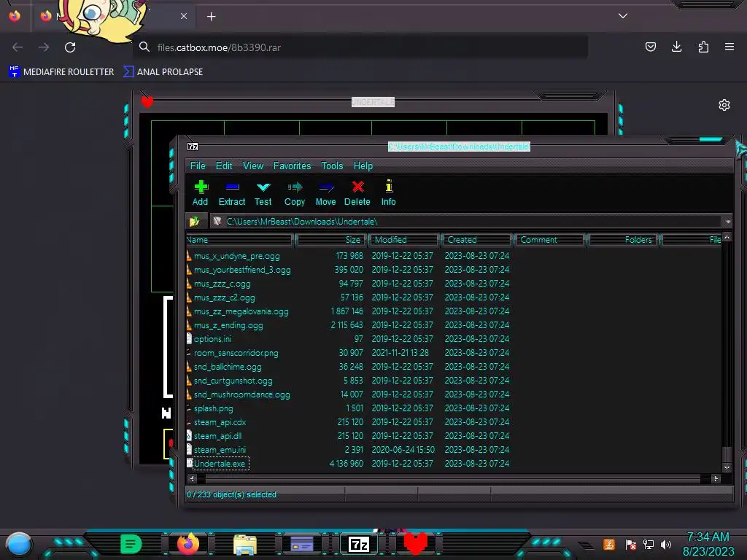
Task: Click the horizontal scrollbar left arrow
Action: tap(192, 478)
